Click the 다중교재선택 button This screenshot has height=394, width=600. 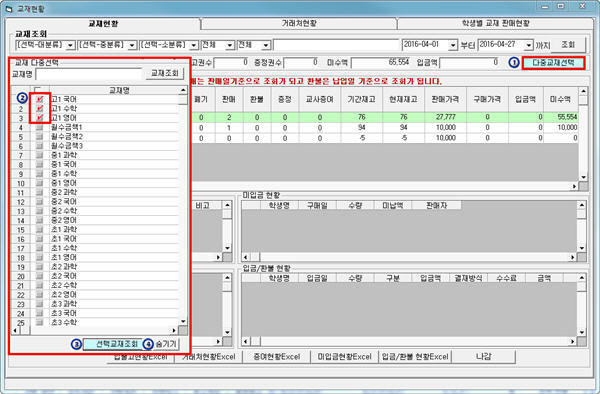(x=553, y=63)
